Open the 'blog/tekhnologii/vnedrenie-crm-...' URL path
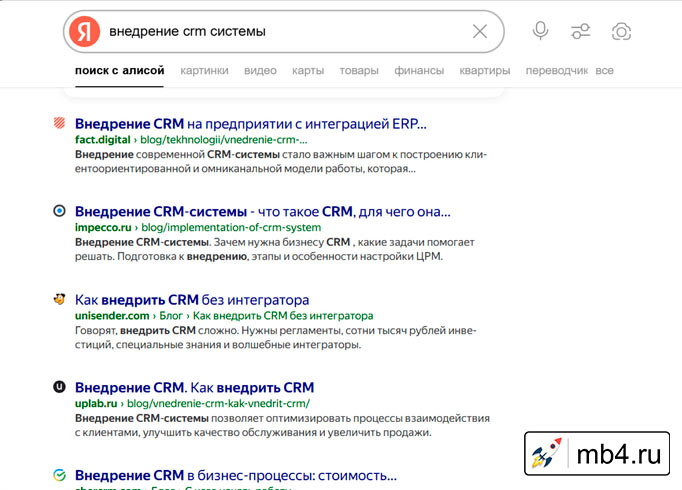The image size is (682, 490). pos(224,140)
